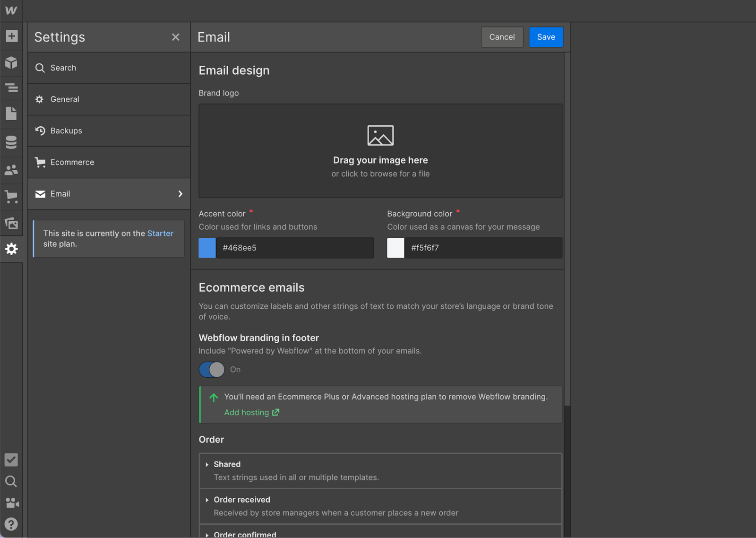Save the email settings
The image size is (756, 538).
coord(546,37)
